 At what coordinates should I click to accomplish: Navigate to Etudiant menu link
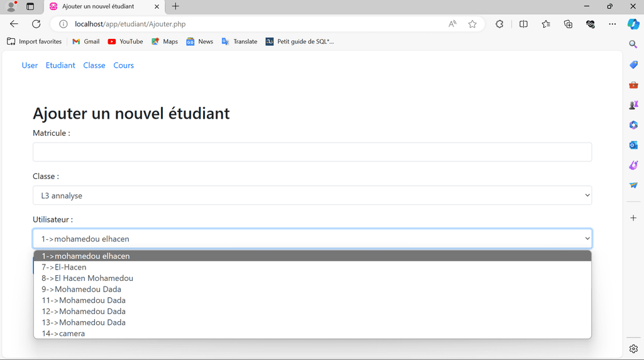click(x=60, y=65)
